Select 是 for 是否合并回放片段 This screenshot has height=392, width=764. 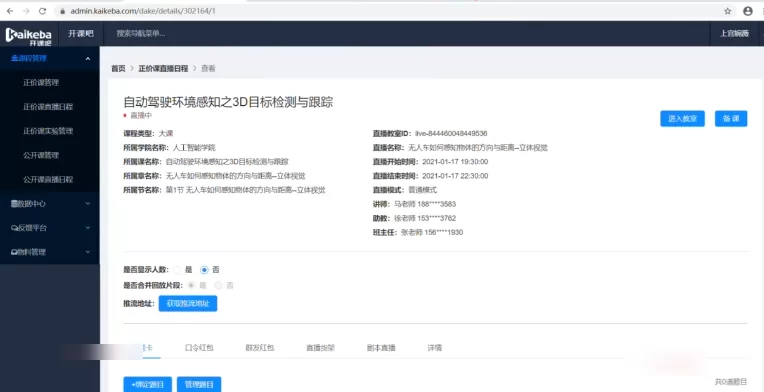191,285
